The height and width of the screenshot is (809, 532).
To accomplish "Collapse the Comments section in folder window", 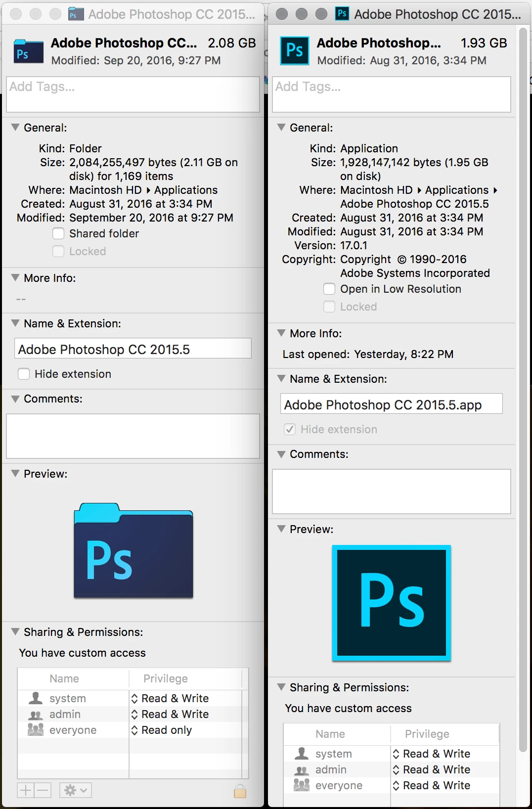I will (x=15, y=399).
